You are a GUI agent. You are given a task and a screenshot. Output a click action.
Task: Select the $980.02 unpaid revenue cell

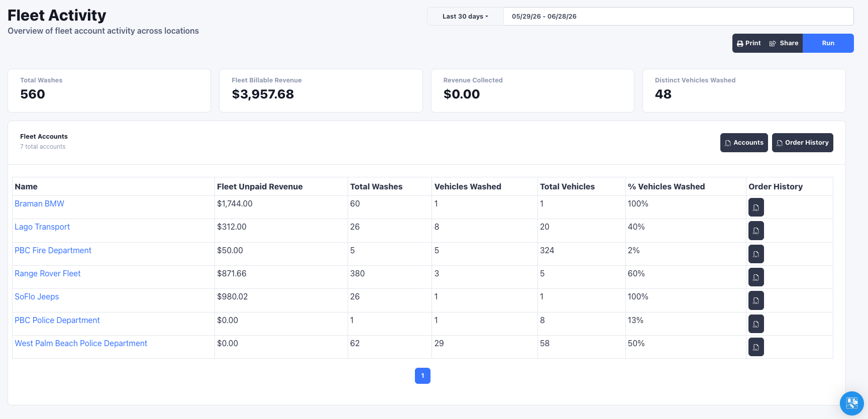(x=281, y=300)
